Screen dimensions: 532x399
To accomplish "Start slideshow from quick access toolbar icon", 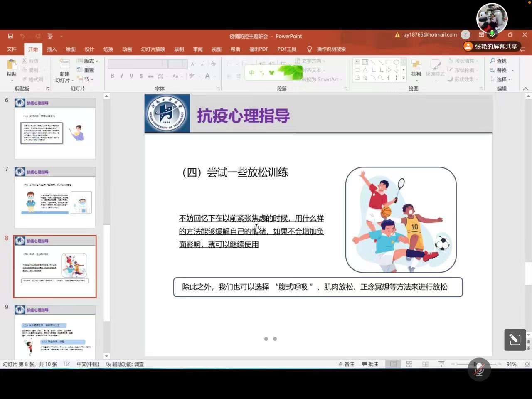I will point(50,36).
